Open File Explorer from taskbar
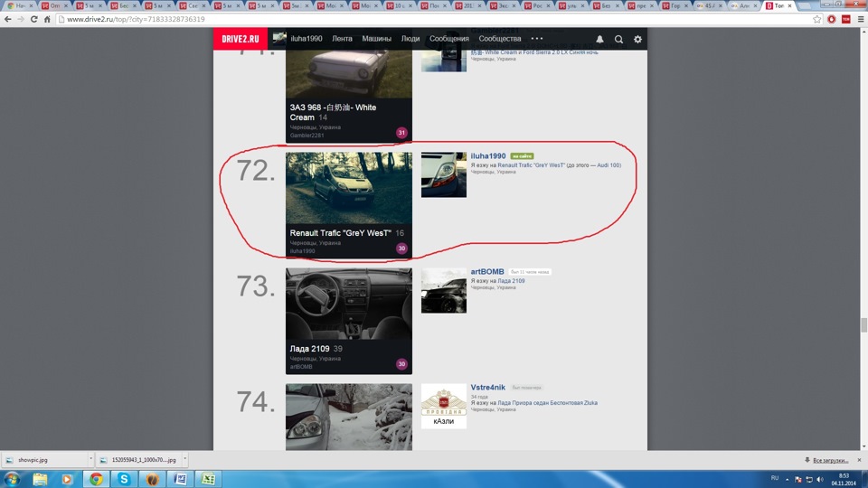This screenshot has width=868, height=488. (40, 479)
